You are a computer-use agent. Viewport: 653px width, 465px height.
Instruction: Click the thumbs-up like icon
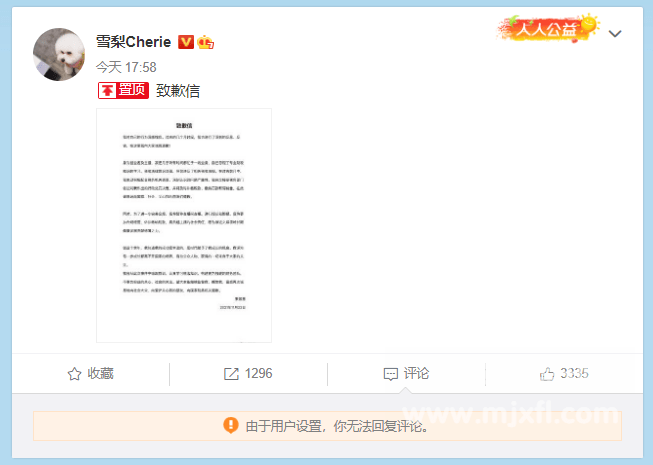tap(547, 374)
